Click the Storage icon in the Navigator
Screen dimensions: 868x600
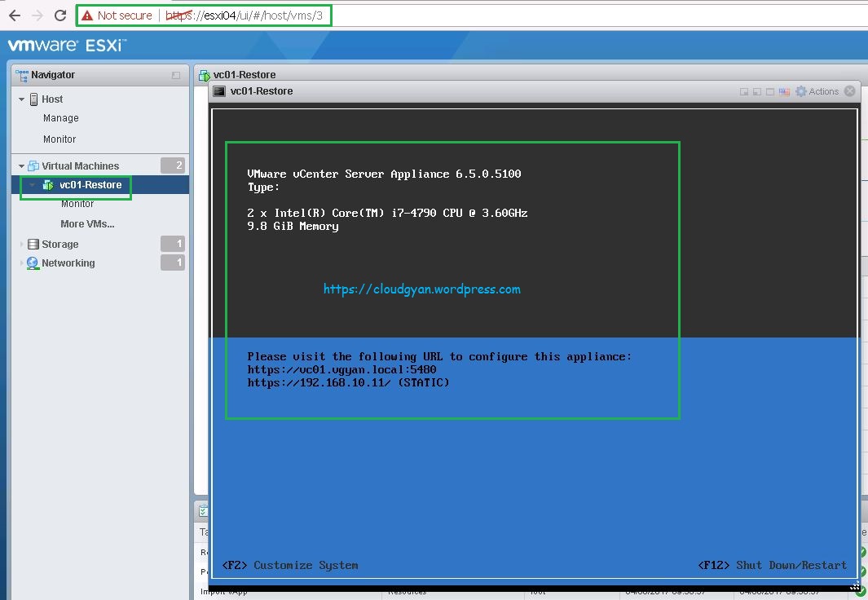pos(33,244)
